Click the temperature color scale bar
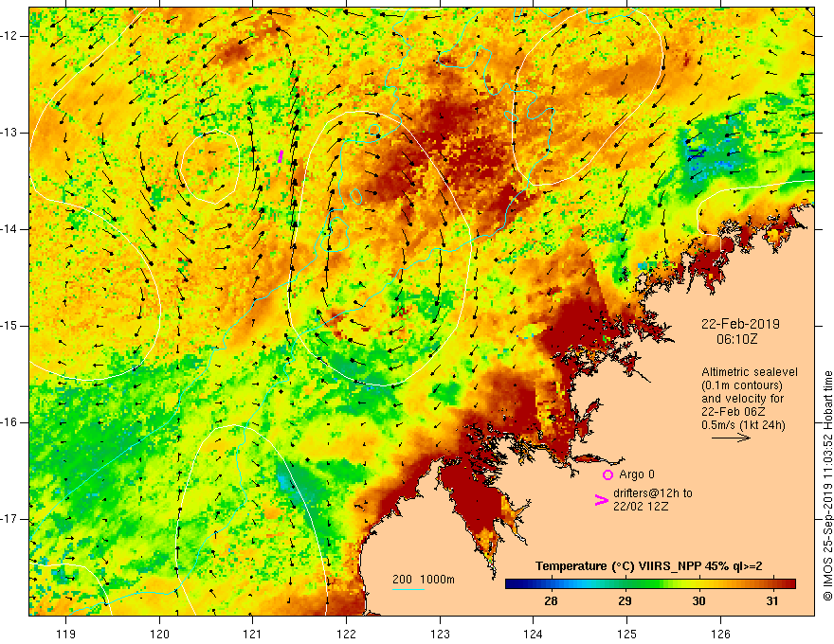Viewport: 834px width, 644px height. click(650, 584)
